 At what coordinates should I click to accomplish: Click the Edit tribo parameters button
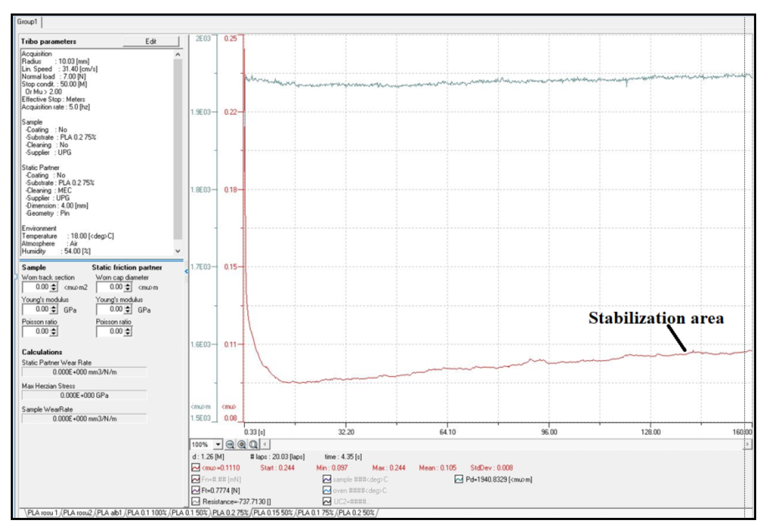[151, 41]
